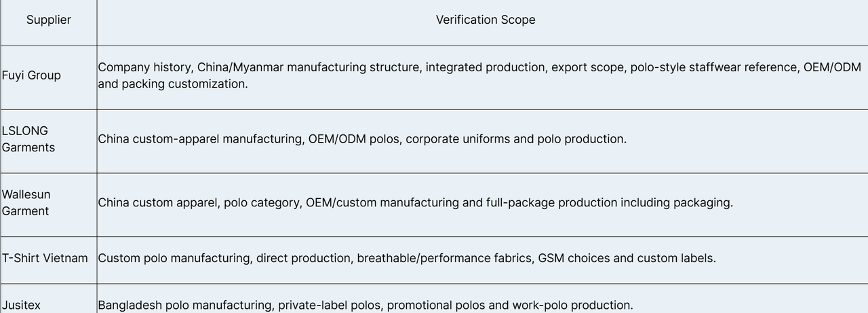Click the Verification Scope column header
Viewport: 868px width, 313px height.
tap(486, 20)
